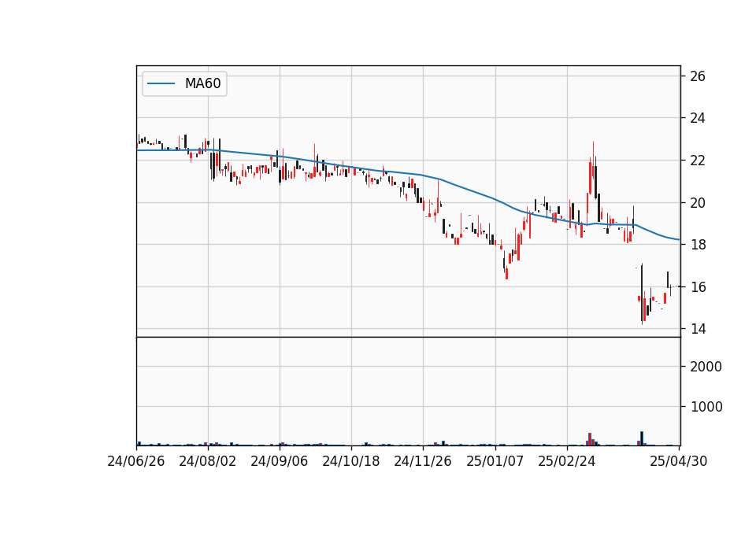Click the 22 price axis label

click(x=697, y=161)
